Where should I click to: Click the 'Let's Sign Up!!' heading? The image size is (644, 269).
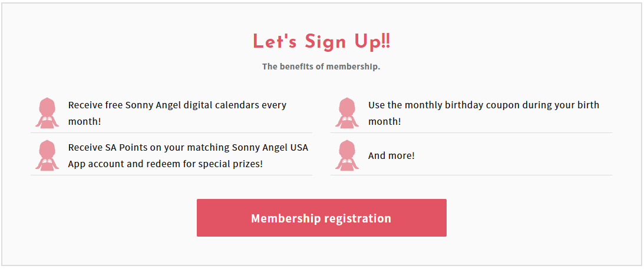(321, 42)
